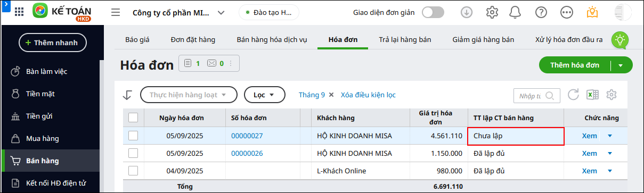This screenshot has height=193, width=644.
Task: Click the orange lightbulb book icon
Action: click(592, 12)
